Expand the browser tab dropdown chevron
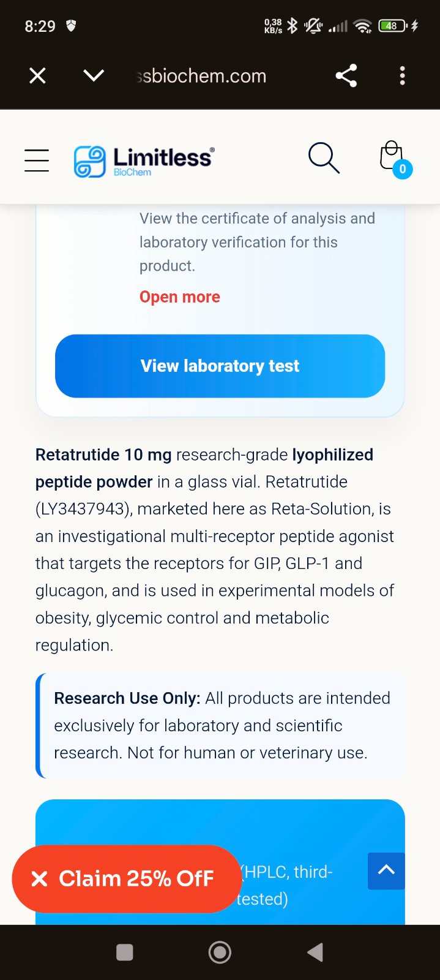The height and width of the screenshot is (980, 440). pos(94,76)
